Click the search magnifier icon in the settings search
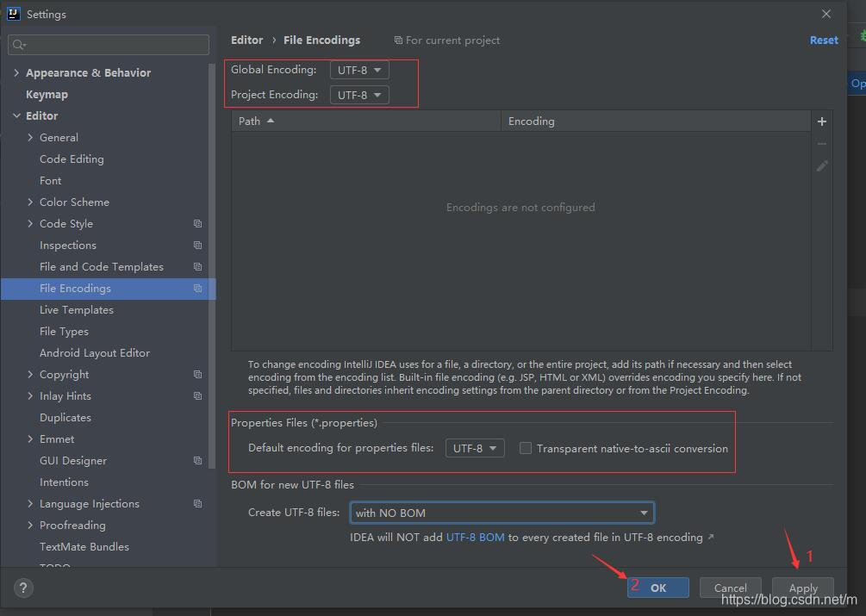Screen dimensions: 866x616 point(19,45)
